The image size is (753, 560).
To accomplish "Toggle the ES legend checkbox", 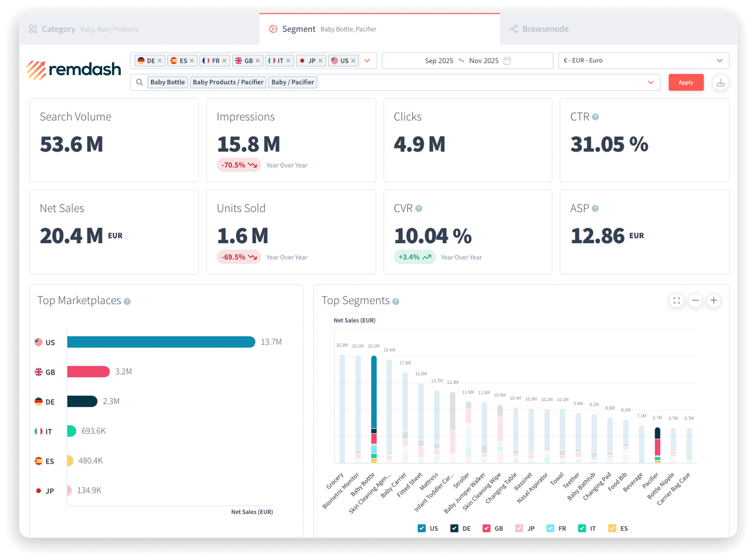I will point(612,528).
